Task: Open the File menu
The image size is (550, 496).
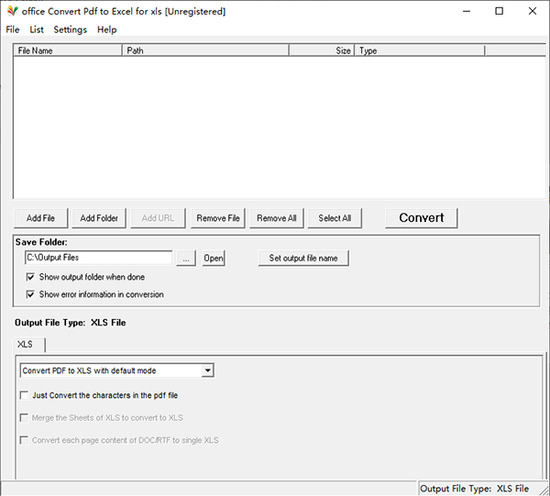Action: (x=13, y=29)
